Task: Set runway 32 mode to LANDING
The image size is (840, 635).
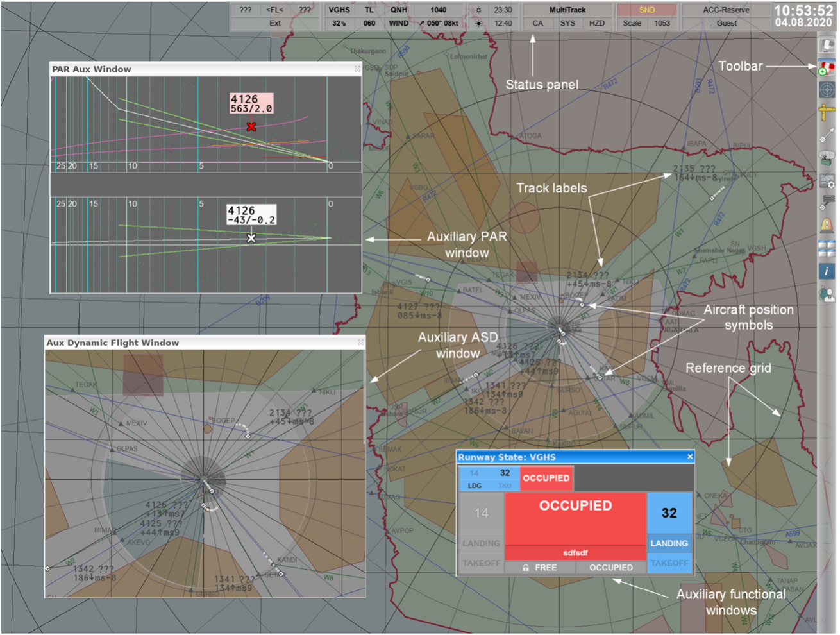Action: [x=669, y=543]
